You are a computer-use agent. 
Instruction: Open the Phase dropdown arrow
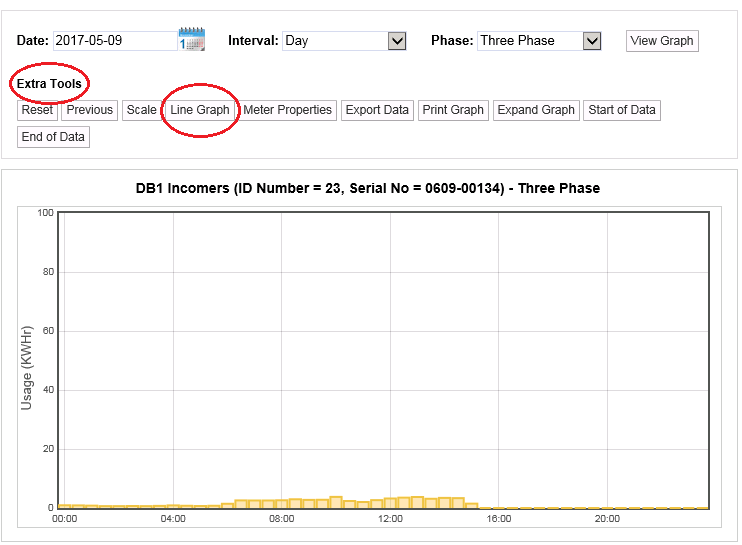(592, 41)
